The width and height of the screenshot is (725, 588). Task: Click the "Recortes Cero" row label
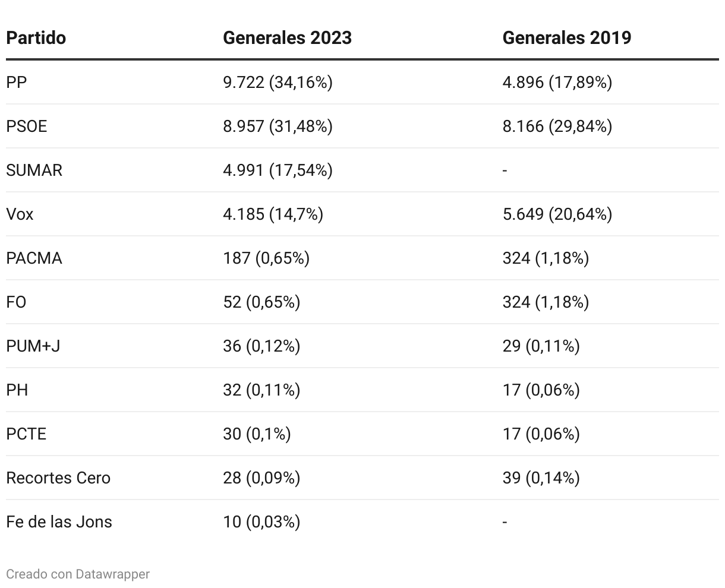click(x=58, y=478)
